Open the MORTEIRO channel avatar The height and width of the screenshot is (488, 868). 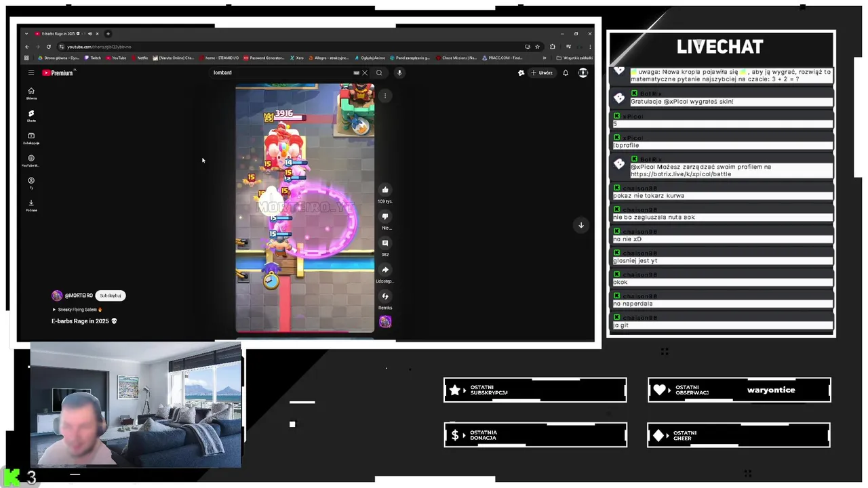click(x=57, y=296)
